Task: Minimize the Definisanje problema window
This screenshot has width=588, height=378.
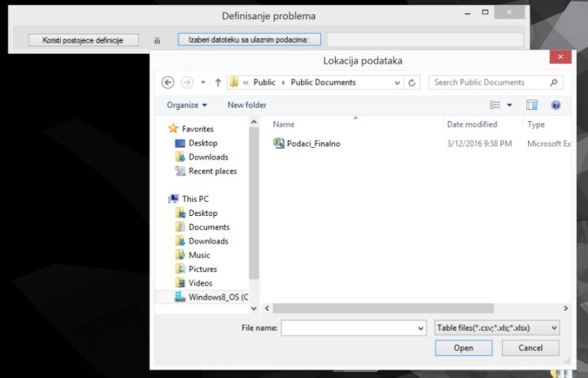Action: click(x=467, y=13)
